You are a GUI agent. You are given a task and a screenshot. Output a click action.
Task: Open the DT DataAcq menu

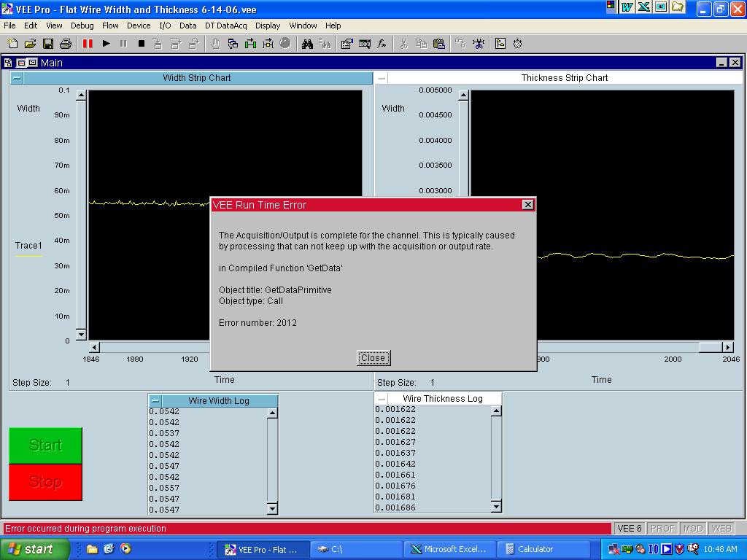225,26
